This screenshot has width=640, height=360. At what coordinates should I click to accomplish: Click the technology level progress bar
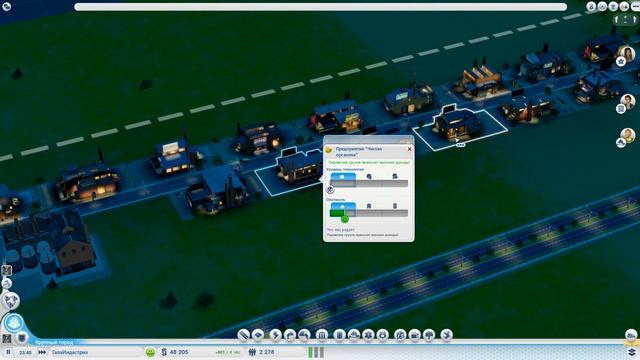(369, 183)
